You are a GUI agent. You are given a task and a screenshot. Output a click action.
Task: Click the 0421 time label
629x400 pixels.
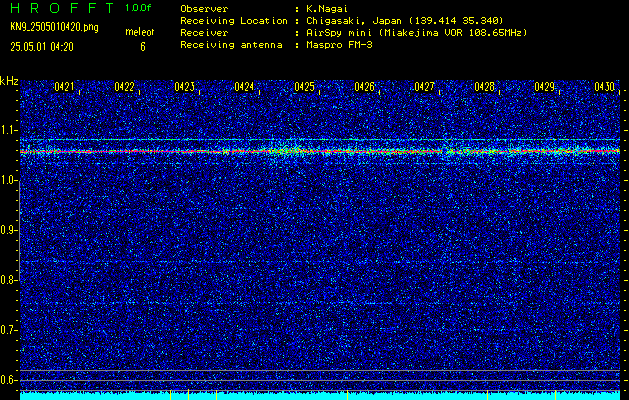(x=64, y=87)
